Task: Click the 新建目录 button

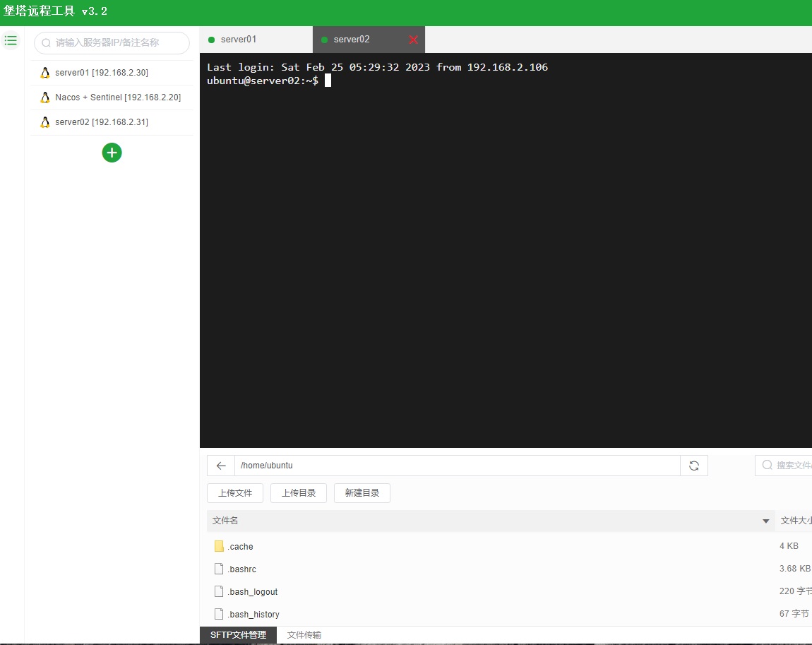Action: click(362, 493)
